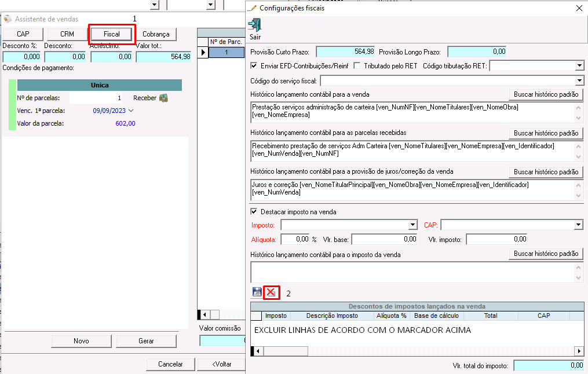
Task: Select parcela cell 1 in Nº de Parc. grid
Action: (x=227, y=52)
